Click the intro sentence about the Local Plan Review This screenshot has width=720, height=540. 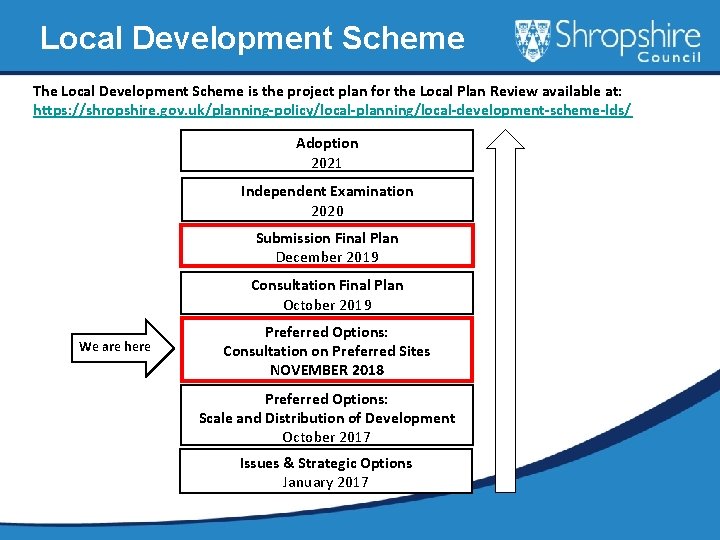(327, 91)
